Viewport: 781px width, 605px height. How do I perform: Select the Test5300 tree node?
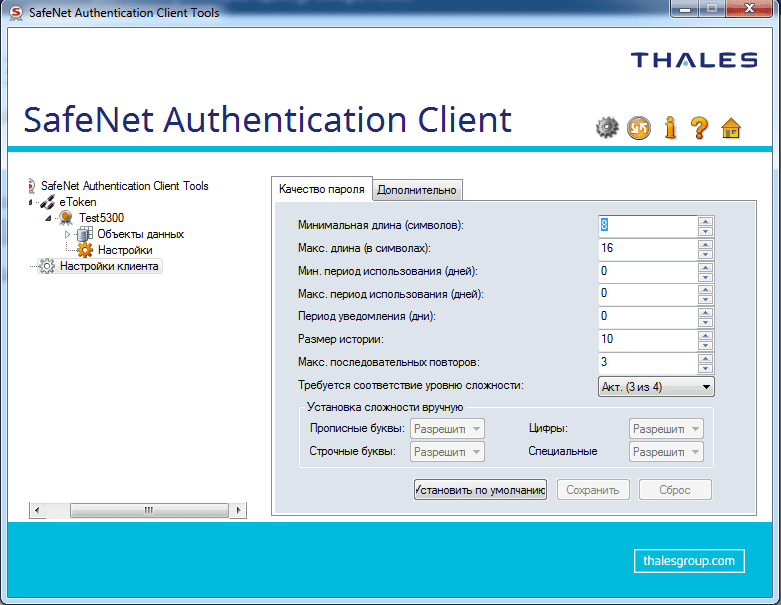(101, 218)
